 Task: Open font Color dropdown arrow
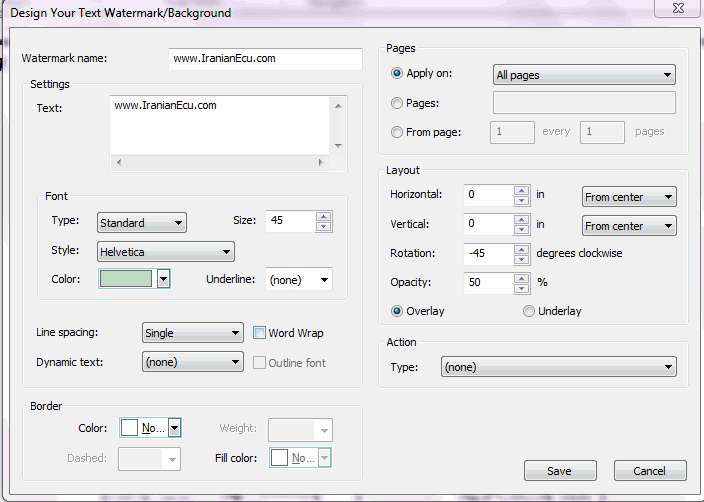164,280
